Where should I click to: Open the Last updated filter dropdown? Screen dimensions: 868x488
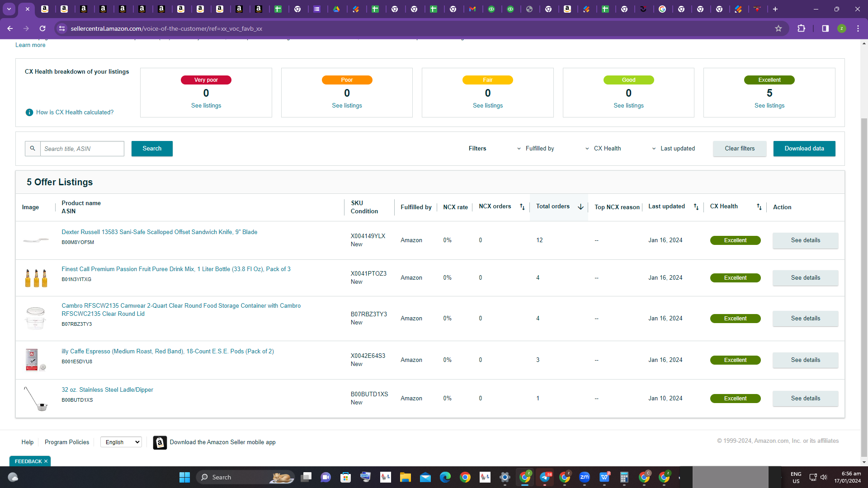(673, 149)
